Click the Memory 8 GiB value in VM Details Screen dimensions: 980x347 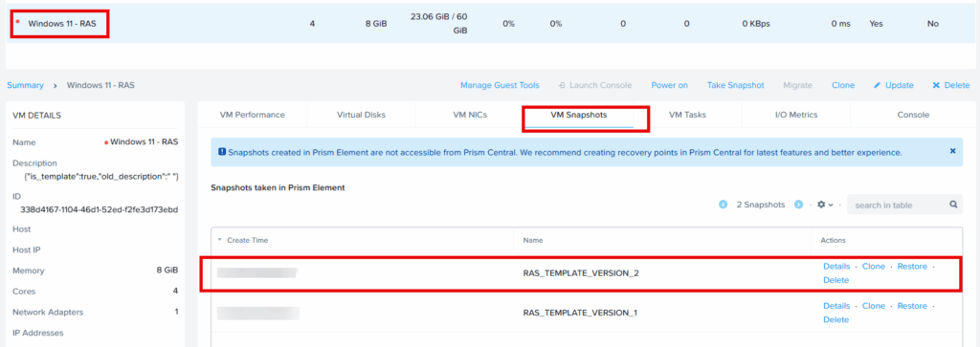coord(167,271)
